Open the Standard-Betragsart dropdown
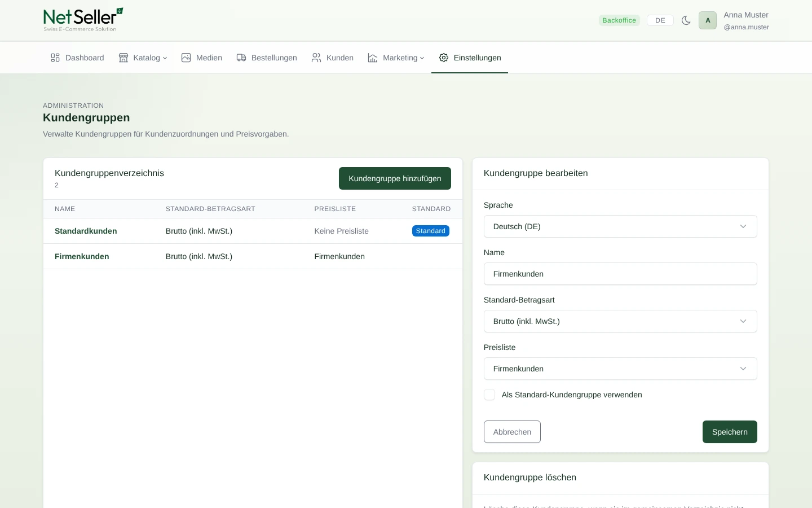812x508 pixels. click(620, 321)
